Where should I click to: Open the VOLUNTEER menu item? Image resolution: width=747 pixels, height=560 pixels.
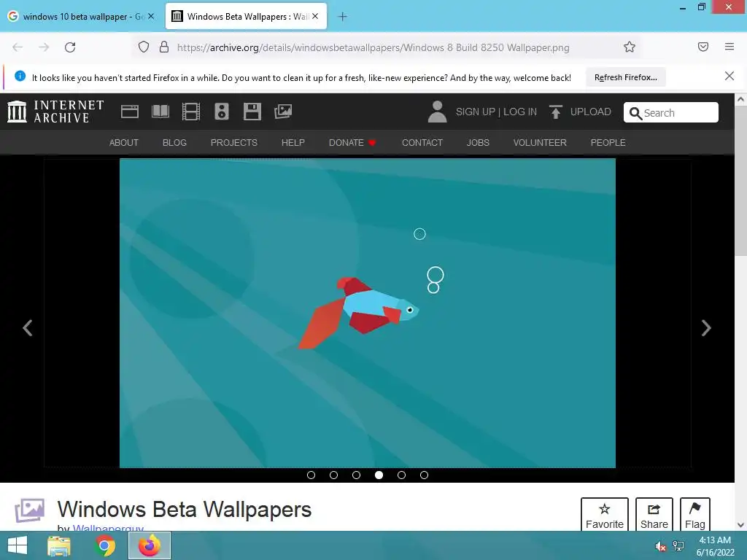[540, 143]
